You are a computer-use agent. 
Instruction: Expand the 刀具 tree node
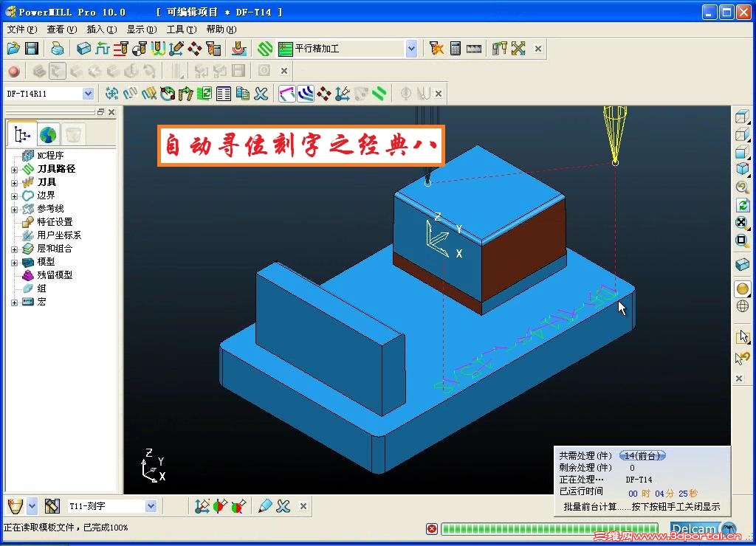click(15, 183)
